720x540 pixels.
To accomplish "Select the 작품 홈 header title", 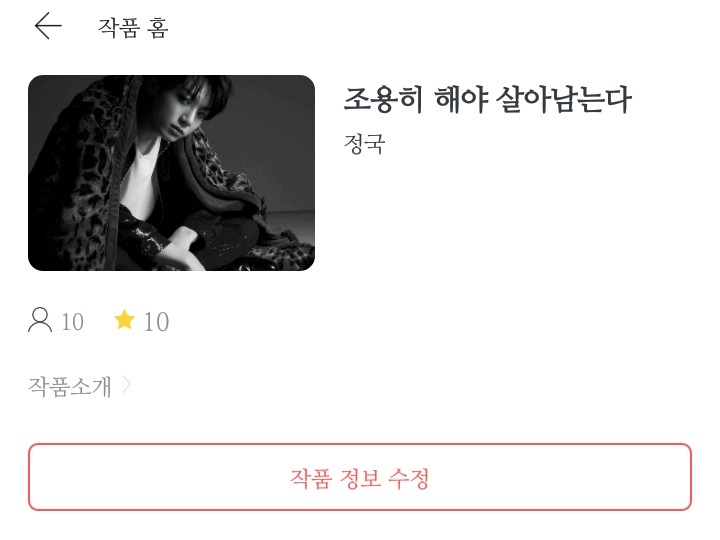I will pos(134,28).
